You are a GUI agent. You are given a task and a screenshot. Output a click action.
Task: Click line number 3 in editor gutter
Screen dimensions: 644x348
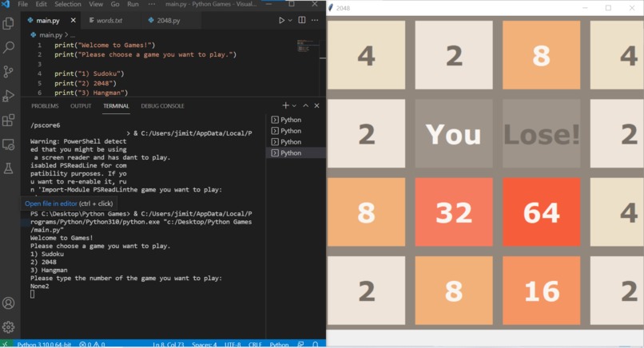(x=39, y=64)
